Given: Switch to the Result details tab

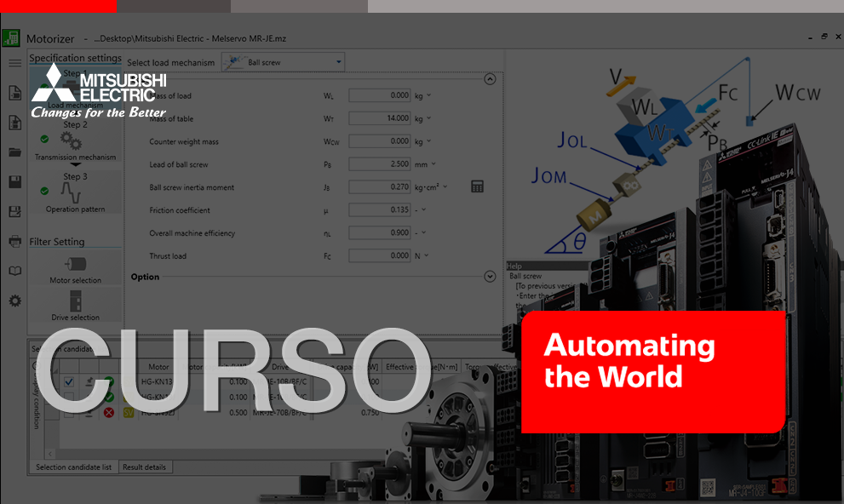Looking at the screenshot, I should click(145, 467).
